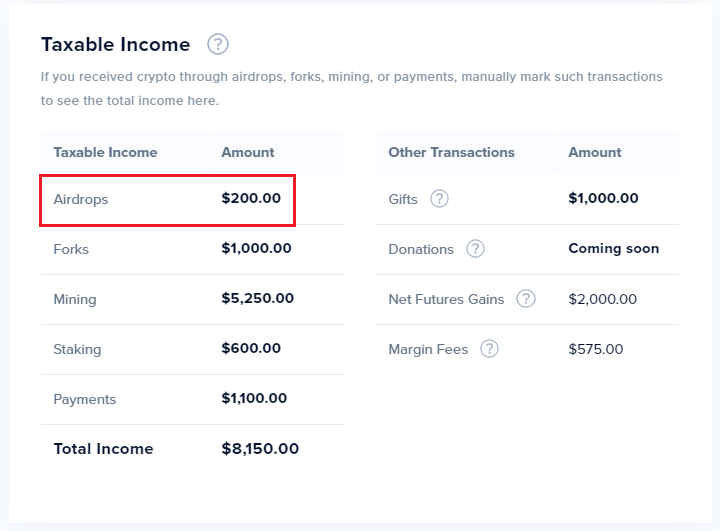
Task: Click the Total Income $8,150.00 value
Action: point(260,449)
